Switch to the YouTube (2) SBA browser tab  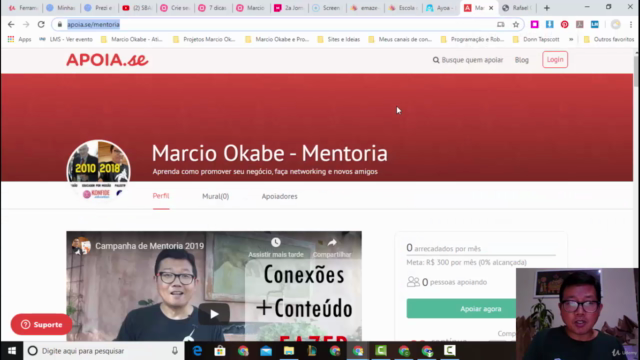coord(138,8)
